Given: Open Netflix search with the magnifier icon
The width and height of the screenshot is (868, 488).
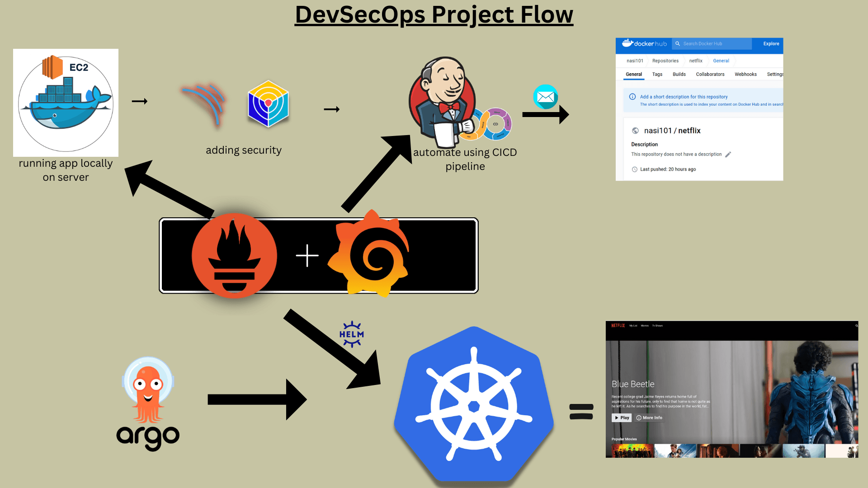Looking at the screenshot, I should (x=857, y=326).
